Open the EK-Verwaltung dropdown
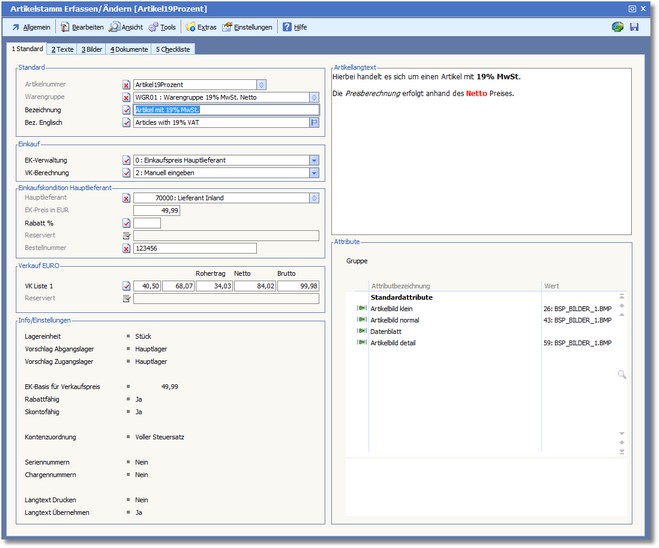Screen dimensions: 659x548 tap(313, 160)
